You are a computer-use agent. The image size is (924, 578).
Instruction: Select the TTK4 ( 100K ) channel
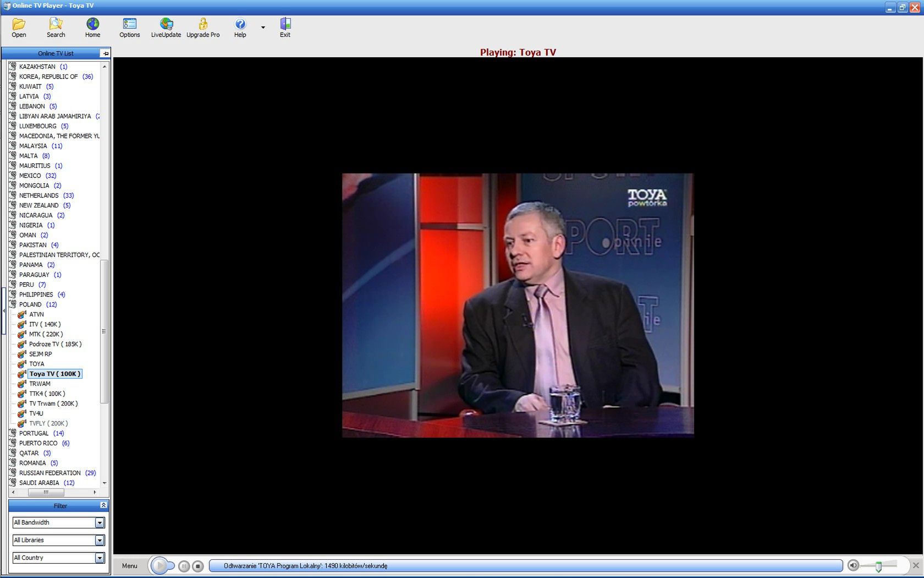[x=47, y=394]
